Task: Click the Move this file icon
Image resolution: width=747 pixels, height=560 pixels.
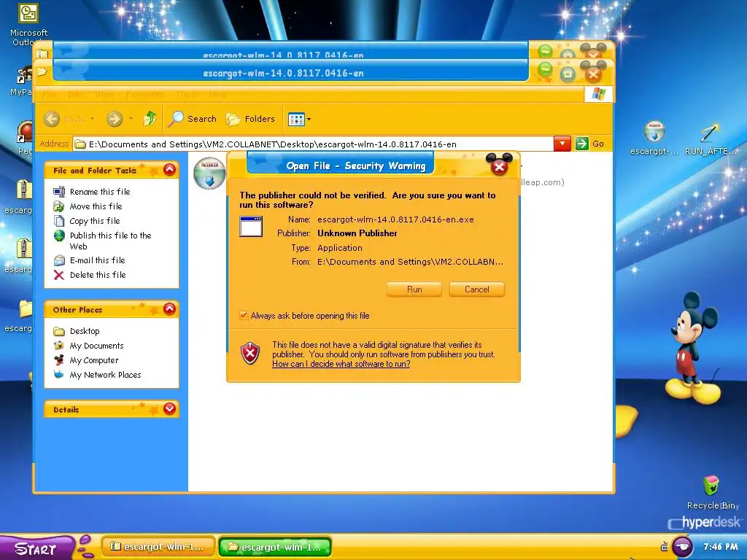Action: [x=58, y=206]
